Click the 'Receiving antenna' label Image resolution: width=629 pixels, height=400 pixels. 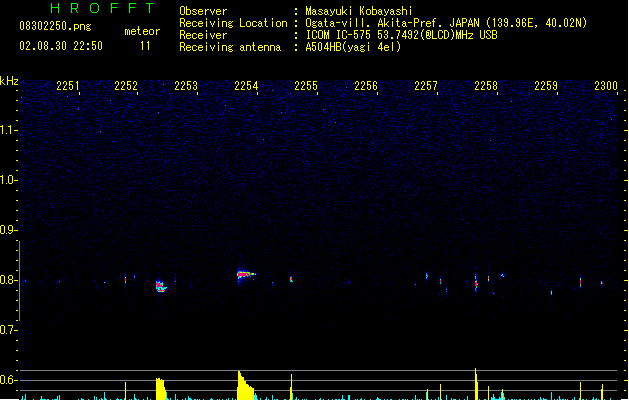(x=230, y=47)
